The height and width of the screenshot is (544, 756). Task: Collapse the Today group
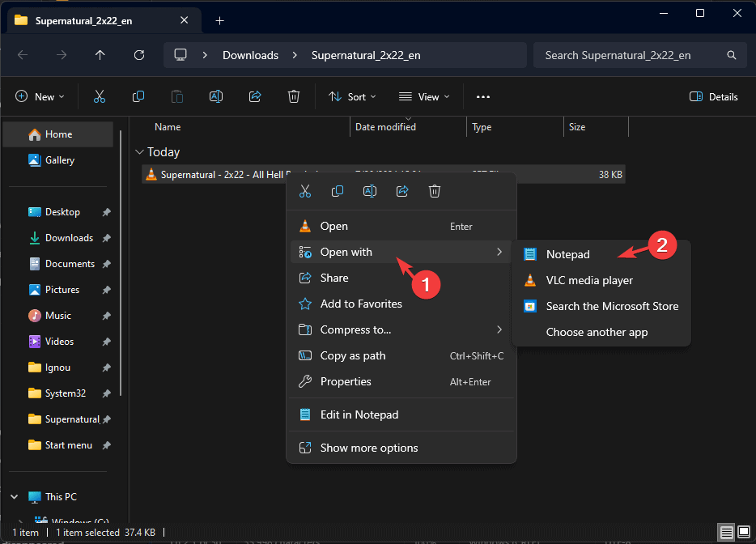(x=139, y=152)
